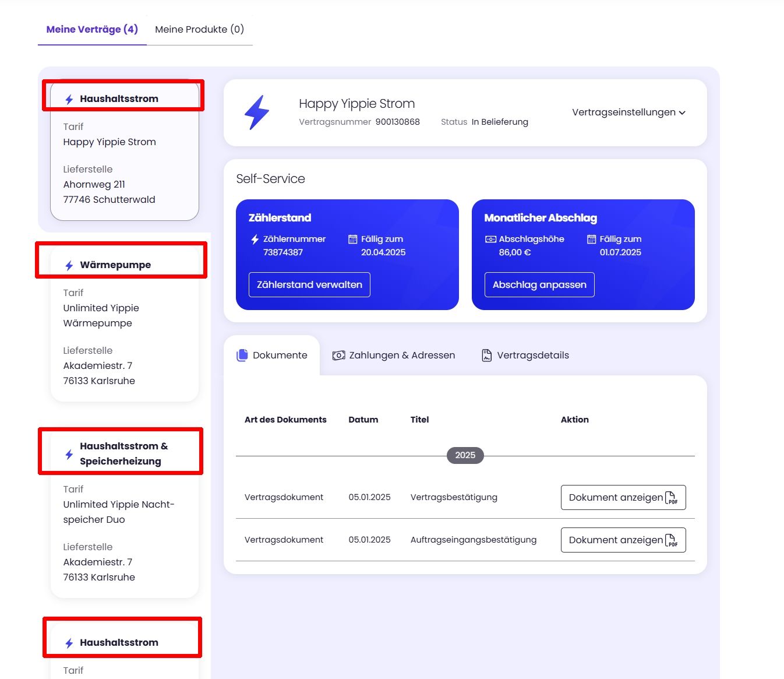Image resolution: width=784 pixels, height=679 pixels.
Task: Click the Wärmepumpe lightning bolt icon
Action: click(69, 266)
